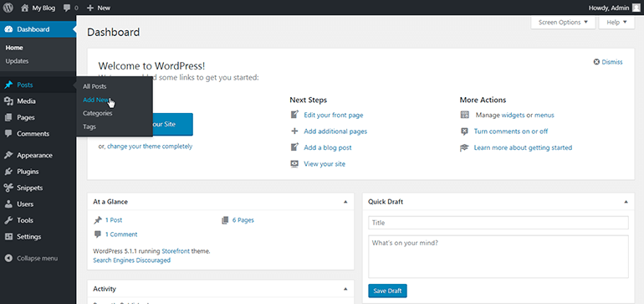Image resolution: width=644 pixels, height=304 pixels.
Task: Open the Media menu label
Action: (26, 101)
